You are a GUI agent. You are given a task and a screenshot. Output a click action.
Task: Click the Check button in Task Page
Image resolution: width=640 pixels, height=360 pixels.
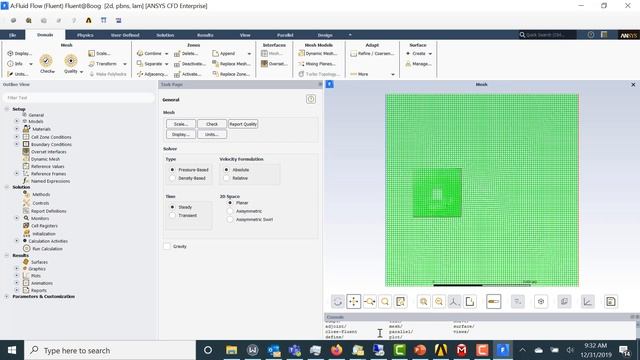[x=212, y=124]
